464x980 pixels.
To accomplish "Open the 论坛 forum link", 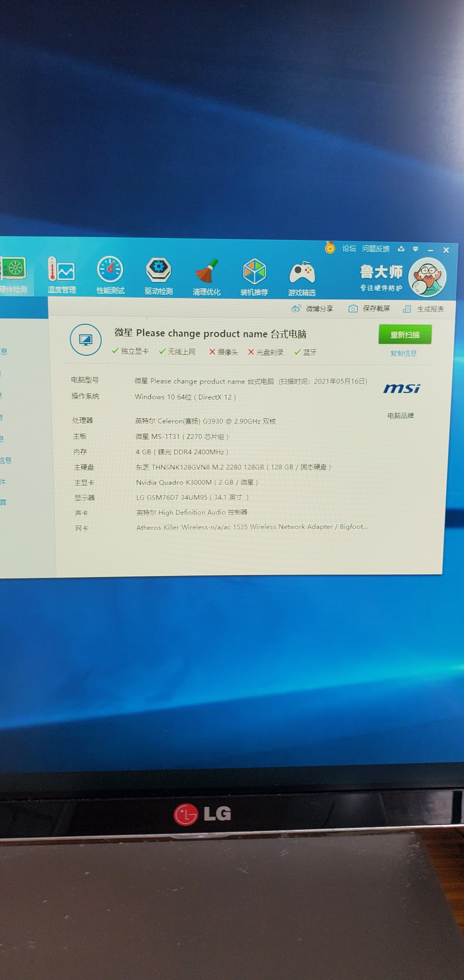I will point(349,248).
